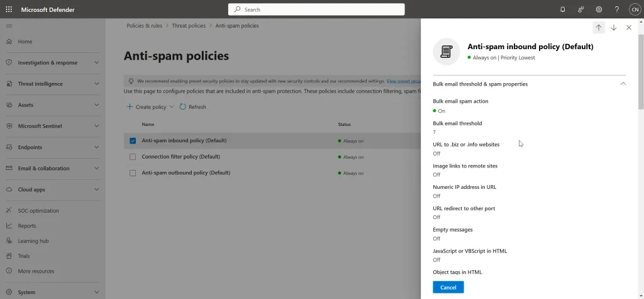Click the System gear icon in sidebar

9,293
